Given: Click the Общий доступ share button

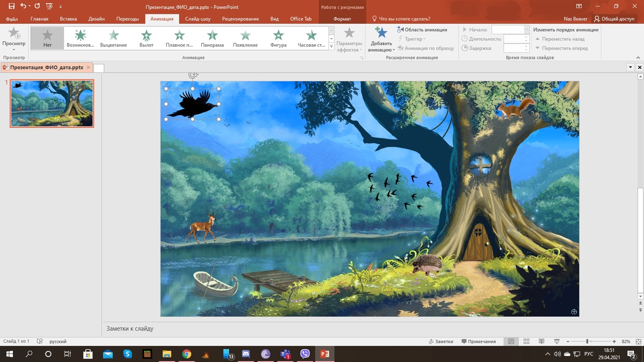Looking at the screenshot, I should tap(614, 19).
